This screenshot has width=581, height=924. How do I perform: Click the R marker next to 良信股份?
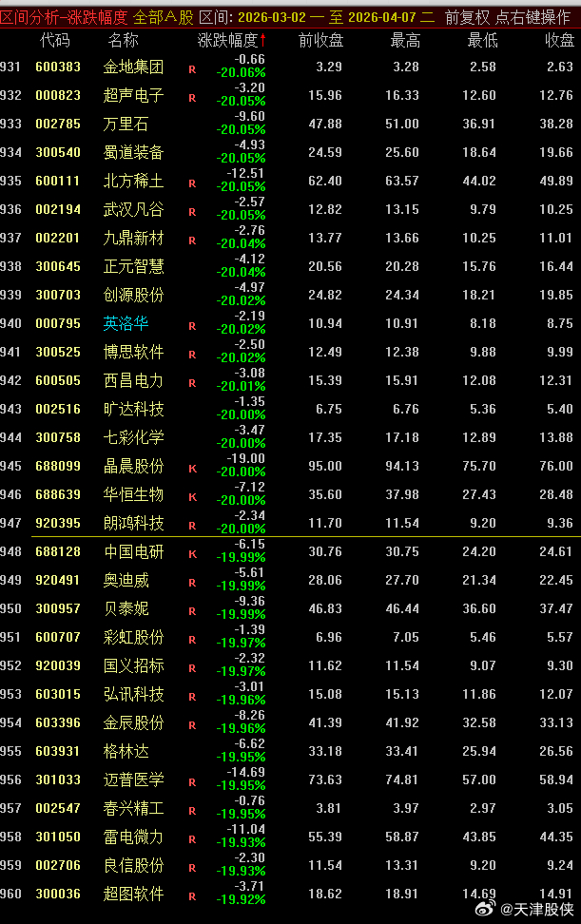point(192,868)
